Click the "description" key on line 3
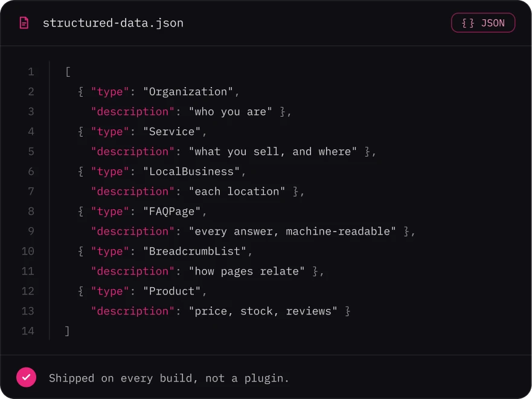This screenshot has height=399, width=532. coord(133,112)
